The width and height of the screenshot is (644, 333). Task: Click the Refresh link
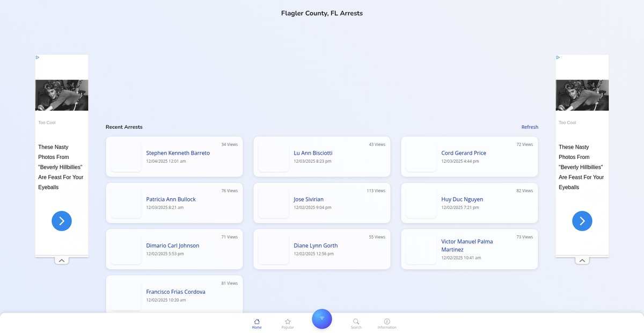(530, 127)
